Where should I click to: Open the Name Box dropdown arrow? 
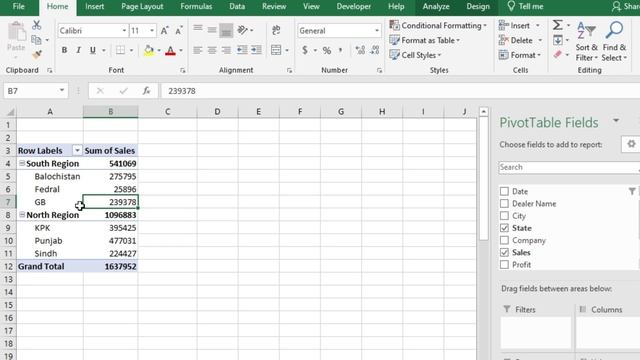[62, 90]
